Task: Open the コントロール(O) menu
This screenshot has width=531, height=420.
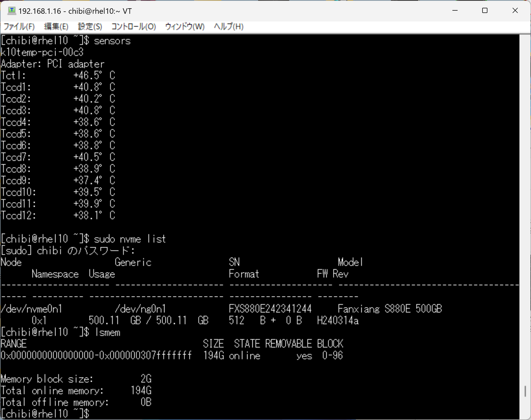Action: tap(133, 26)
